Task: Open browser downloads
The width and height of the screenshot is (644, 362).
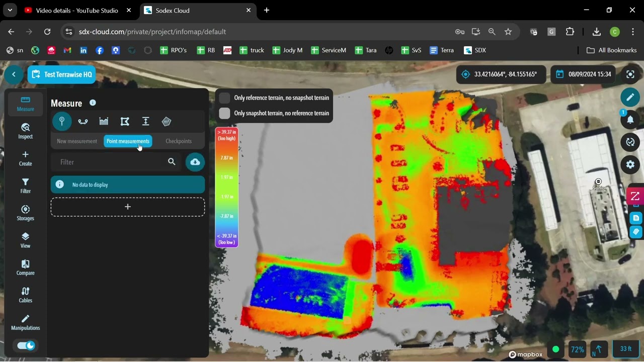Action: [x=597, y=32]
